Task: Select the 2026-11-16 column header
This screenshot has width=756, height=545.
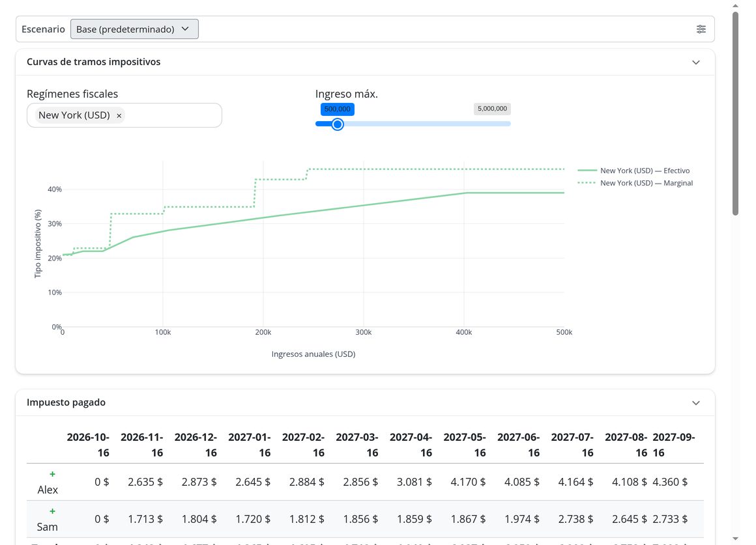Action: click(x=142, y=445)
